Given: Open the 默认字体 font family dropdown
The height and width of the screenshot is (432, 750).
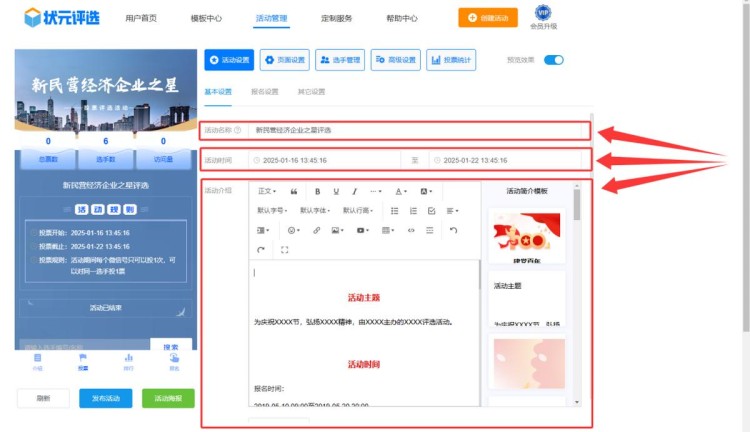Looking at the screenshot, I should [x=315, y=211].
